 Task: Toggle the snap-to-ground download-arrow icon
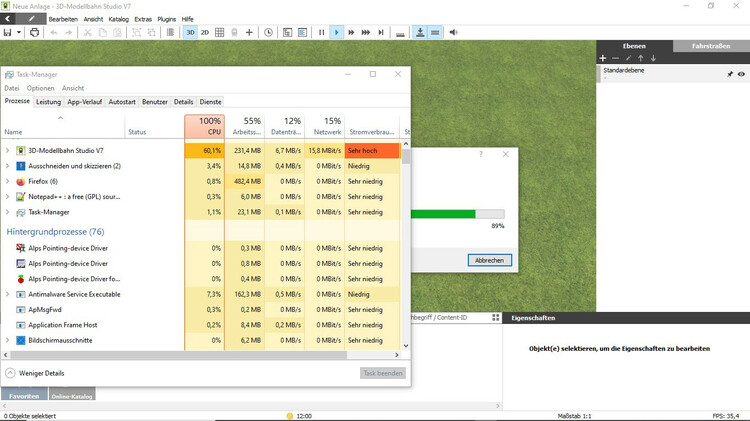[420, 33]
